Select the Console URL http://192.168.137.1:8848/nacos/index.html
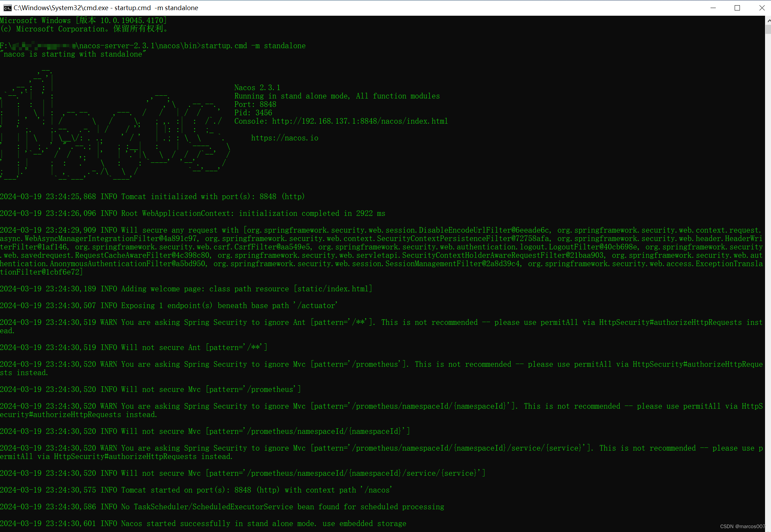Screen dimensions: 771x532 (x=360, y=121)
